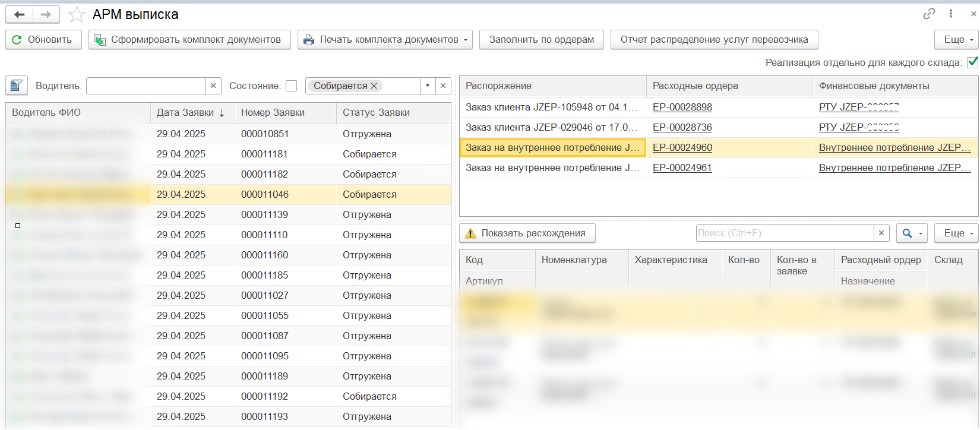Viewport: 980px width, 430px height.
Task: Clear the search field in items panel
Action: (881, 233)
